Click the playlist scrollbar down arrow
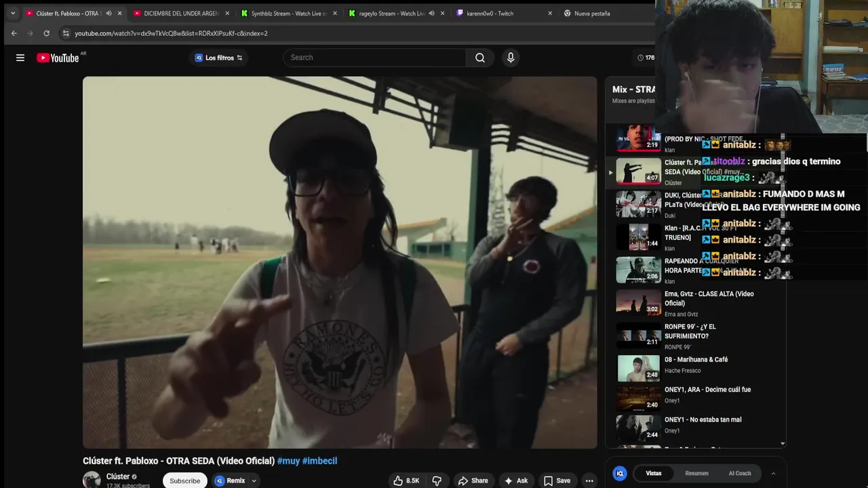Screen dimensions: 868x488 click(783, 444)
